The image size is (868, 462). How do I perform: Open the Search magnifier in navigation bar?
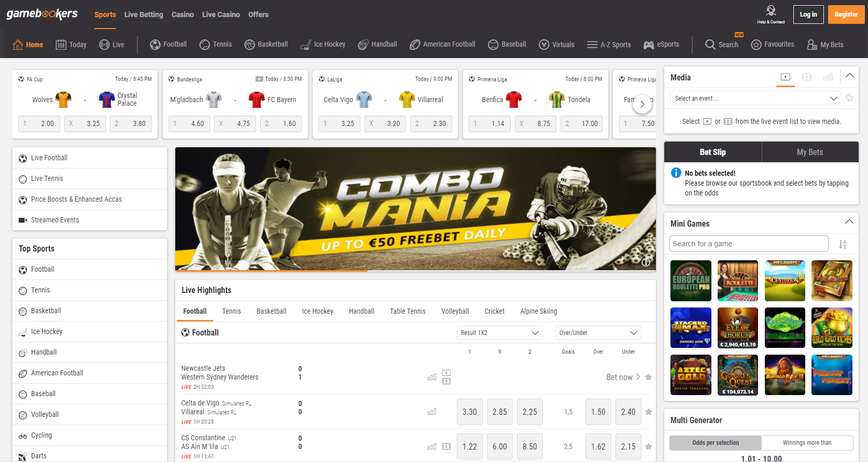click(721, 45)
